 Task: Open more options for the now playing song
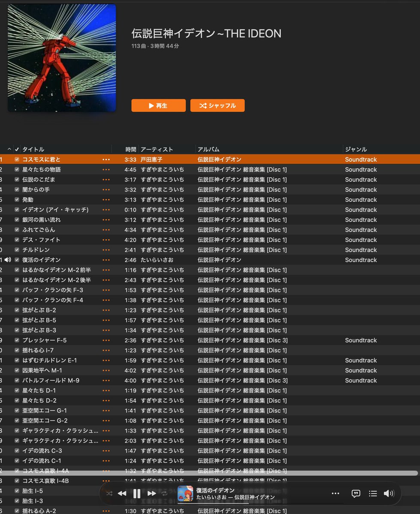336,493
